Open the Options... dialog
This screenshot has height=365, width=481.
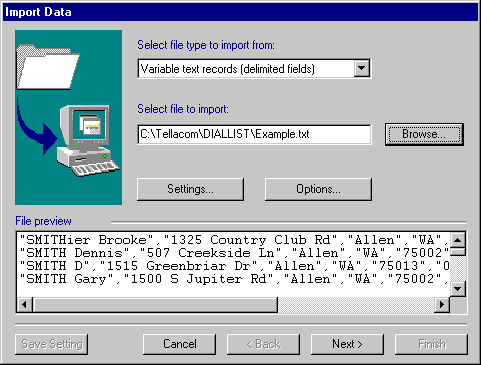pos(318,189)
